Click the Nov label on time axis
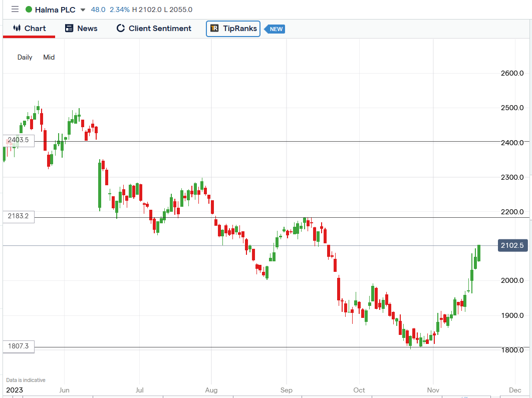Viewport: 532px width, 398px height. click(433, 390)
